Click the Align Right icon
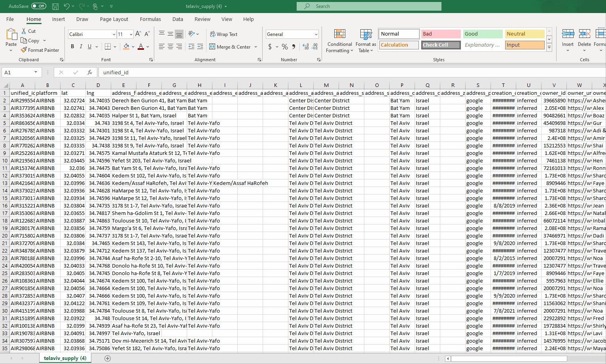This screenshot has height=364, width=606. tap(179, 47)
